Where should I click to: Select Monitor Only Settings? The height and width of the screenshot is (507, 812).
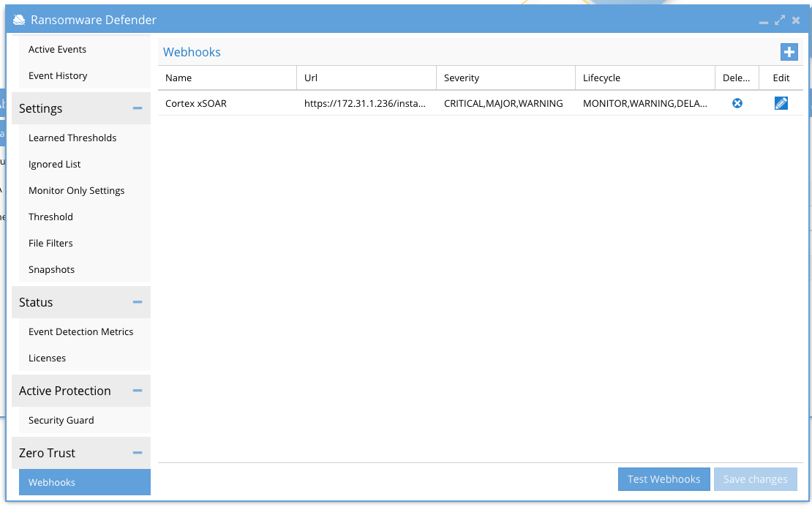76,191
